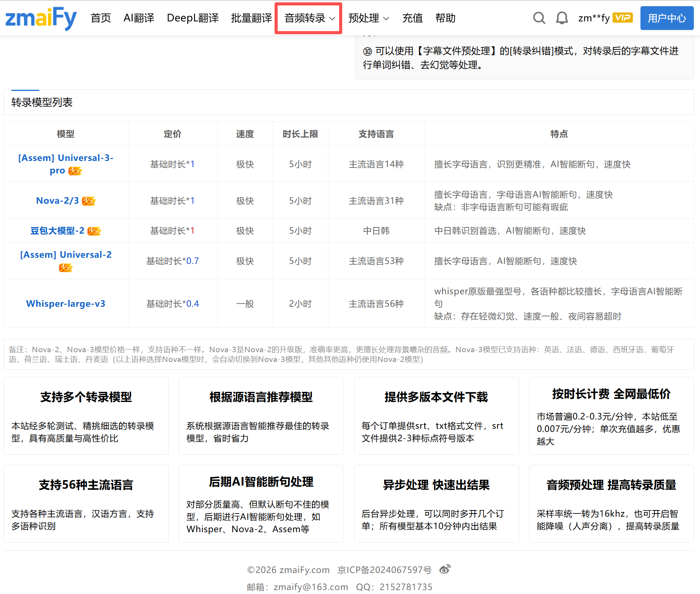Open [Assem] Universal-3-pro model link

tap(65, 164)
